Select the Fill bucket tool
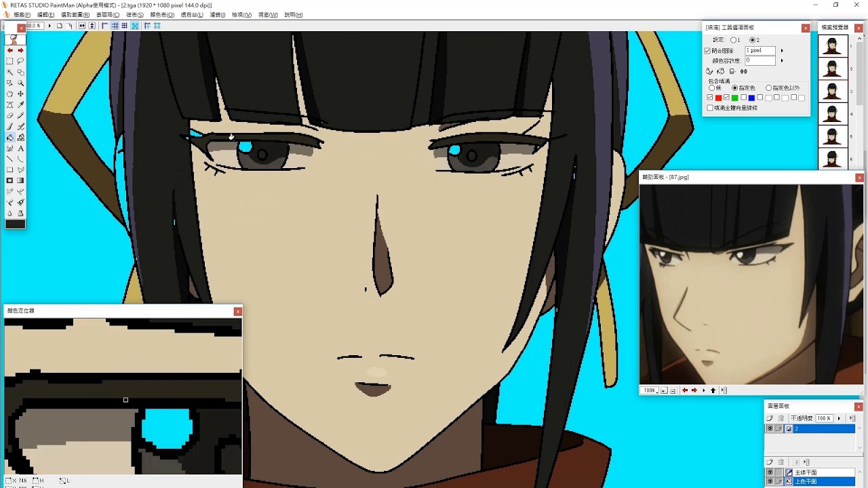868x488 pixels. (x=9, y=138)
